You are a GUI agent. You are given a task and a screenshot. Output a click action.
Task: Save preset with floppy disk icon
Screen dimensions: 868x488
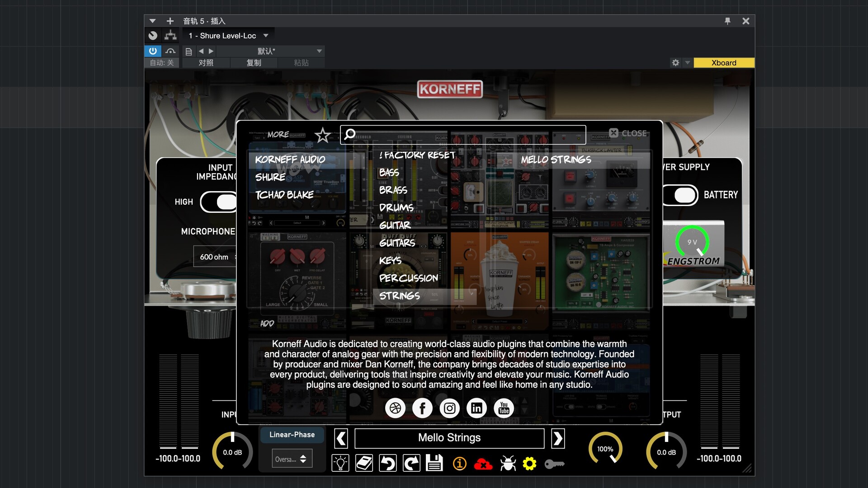point(434,463)
